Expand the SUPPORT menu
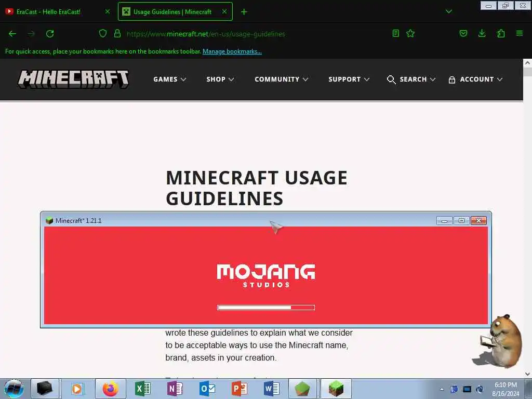The width and height of the screenshot is (532, 399). click(349, 79)
